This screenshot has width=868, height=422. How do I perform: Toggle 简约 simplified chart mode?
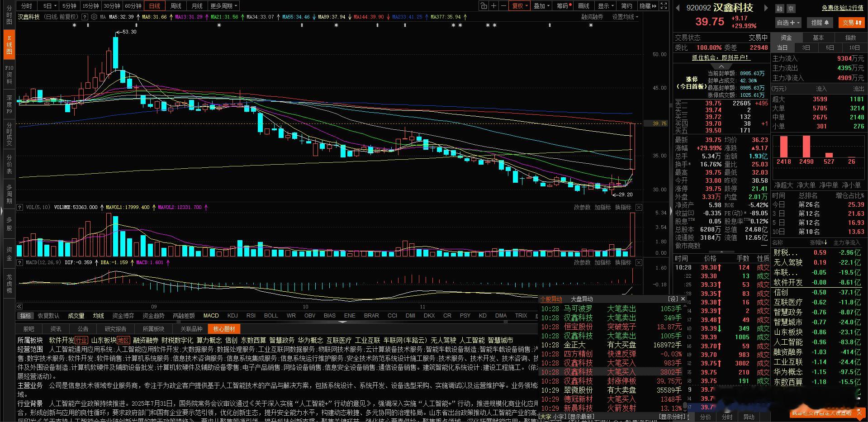627,6
